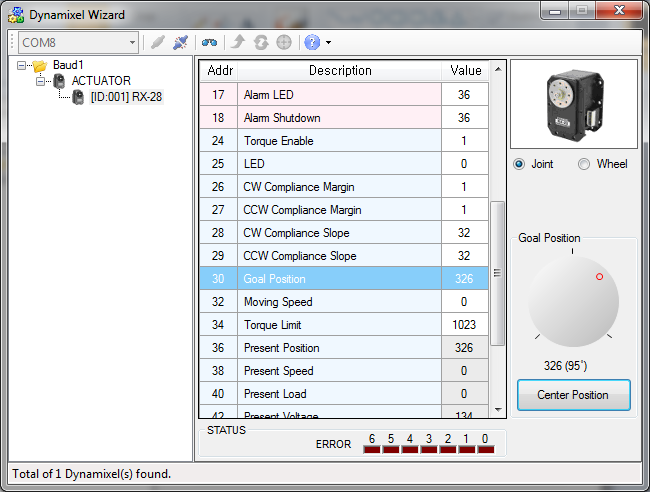
Task: Click the self-diagnosis crosshair toolbar icon
Action: (284, 43)
